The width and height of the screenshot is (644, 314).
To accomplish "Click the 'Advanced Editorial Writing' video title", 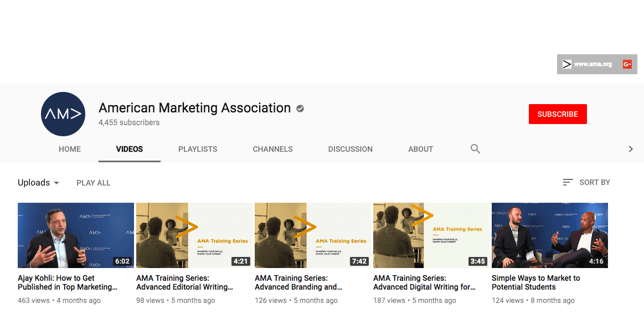I will (x=185, y=282).
